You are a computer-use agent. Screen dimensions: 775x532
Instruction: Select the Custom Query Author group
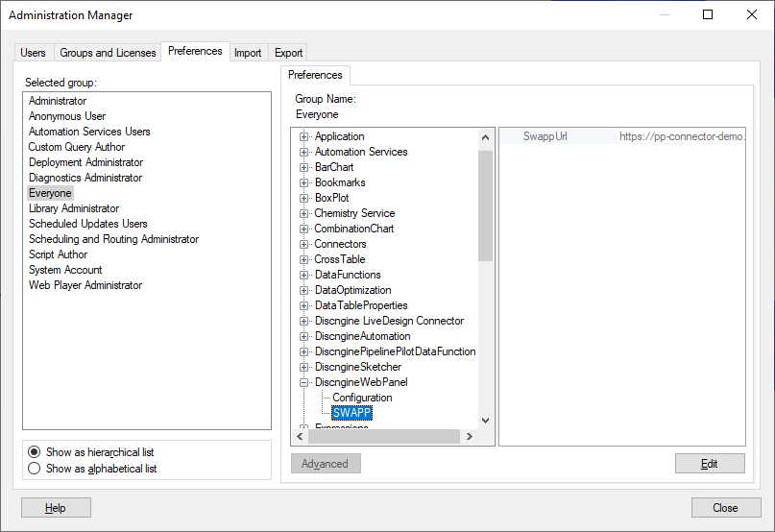77,147
